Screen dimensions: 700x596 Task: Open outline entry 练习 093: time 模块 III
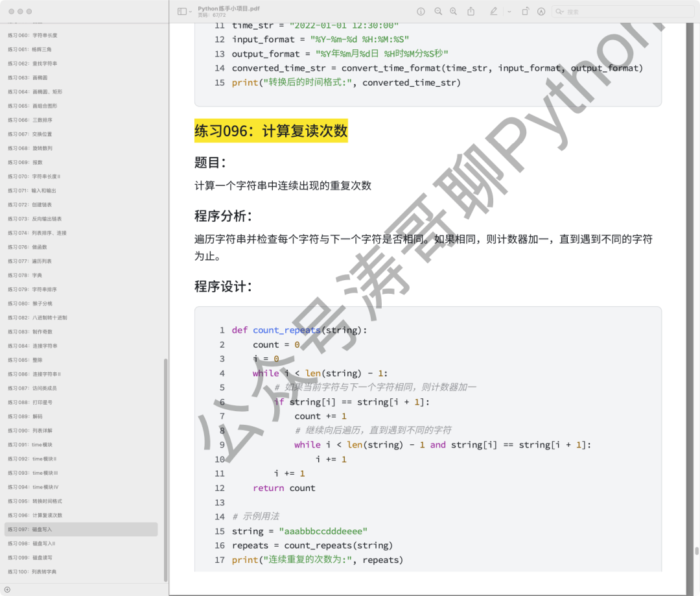(x=32, y=473)
